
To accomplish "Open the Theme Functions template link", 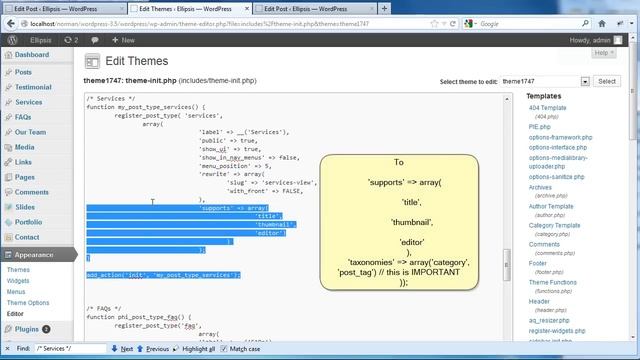I will [553, 282].
